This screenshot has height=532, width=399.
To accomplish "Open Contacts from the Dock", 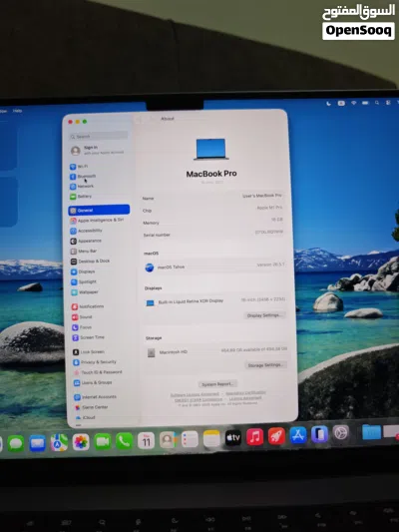I will [168, 440].
